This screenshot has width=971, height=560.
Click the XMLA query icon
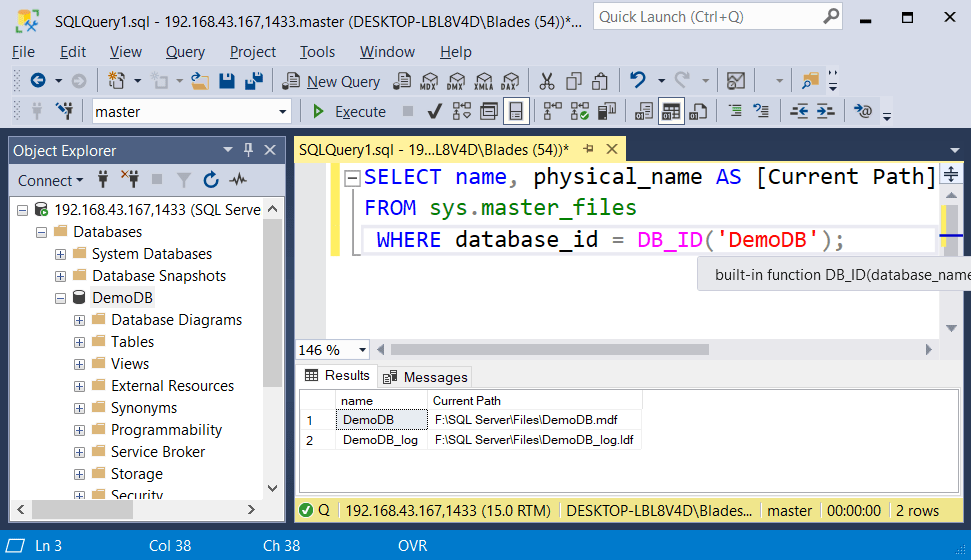tap(483, 81)
